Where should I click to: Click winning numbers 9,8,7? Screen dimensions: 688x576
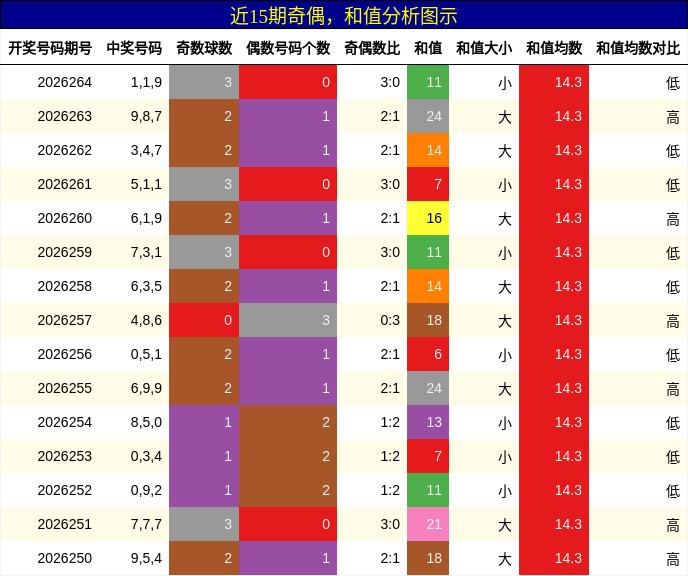pos(146,116)
